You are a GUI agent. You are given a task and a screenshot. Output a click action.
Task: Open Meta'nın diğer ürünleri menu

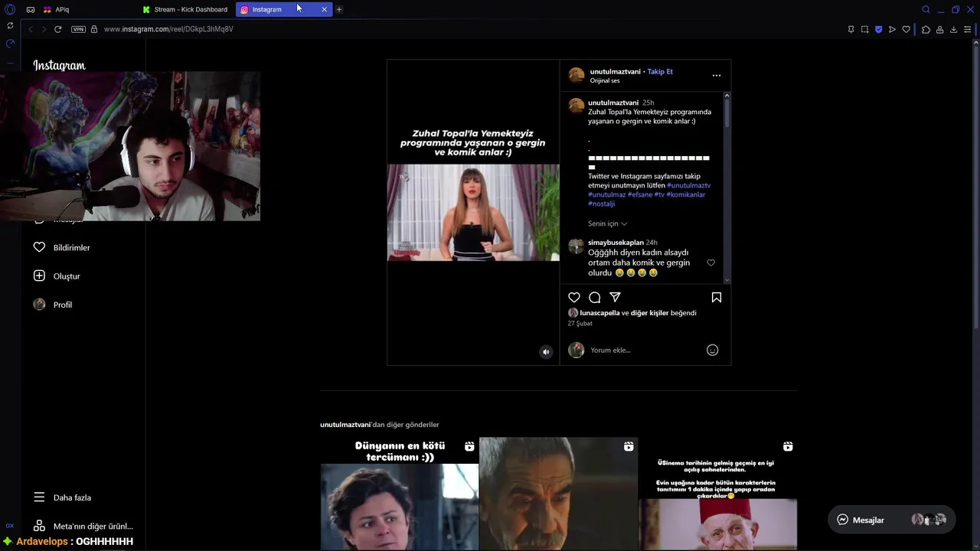coord(83,526)
